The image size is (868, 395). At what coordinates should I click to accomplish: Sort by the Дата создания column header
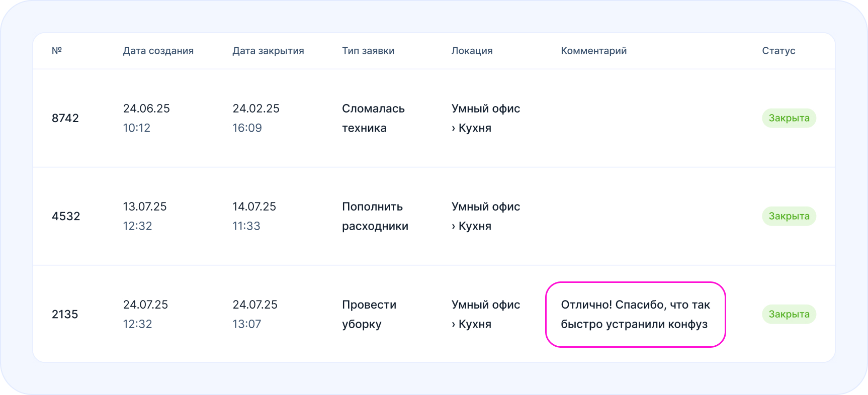158,51
